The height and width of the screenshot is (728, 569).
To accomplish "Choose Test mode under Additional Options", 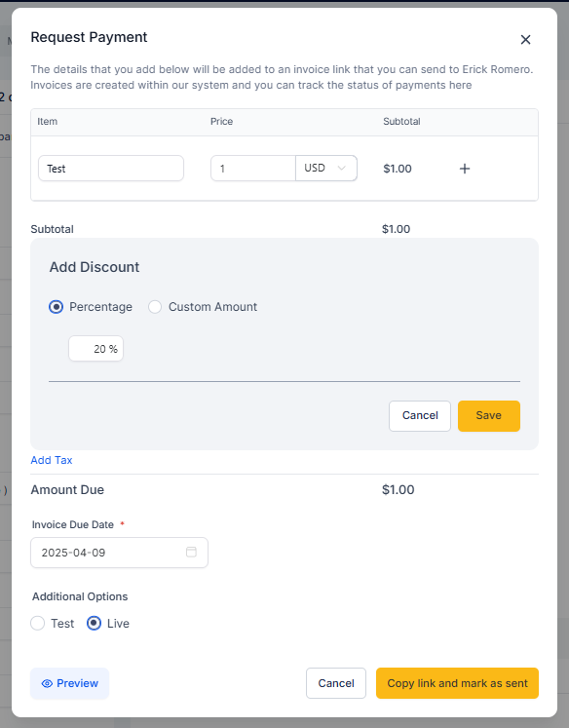I will [x=38, y=623].
